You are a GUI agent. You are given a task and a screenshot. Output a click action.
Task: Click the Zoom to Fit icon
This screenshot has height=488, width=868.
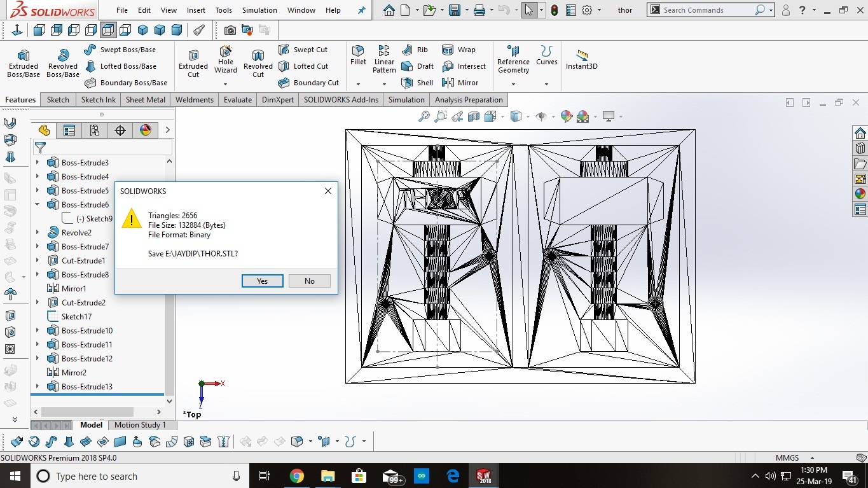424,116
